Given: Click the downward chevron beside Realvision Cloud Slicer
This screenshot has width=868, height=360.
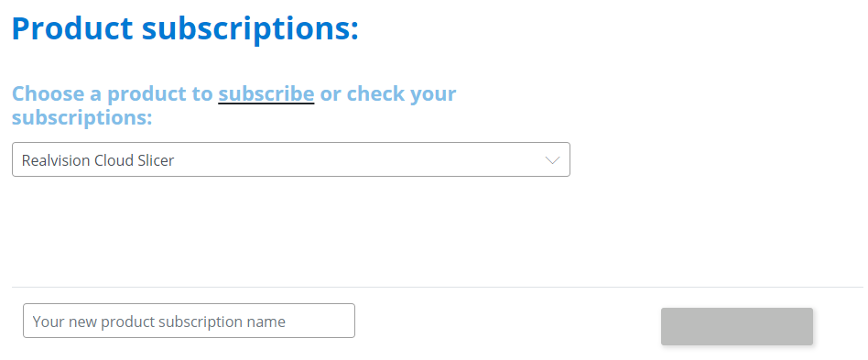Looking at the screenshot, I should (x=552, y=160).
